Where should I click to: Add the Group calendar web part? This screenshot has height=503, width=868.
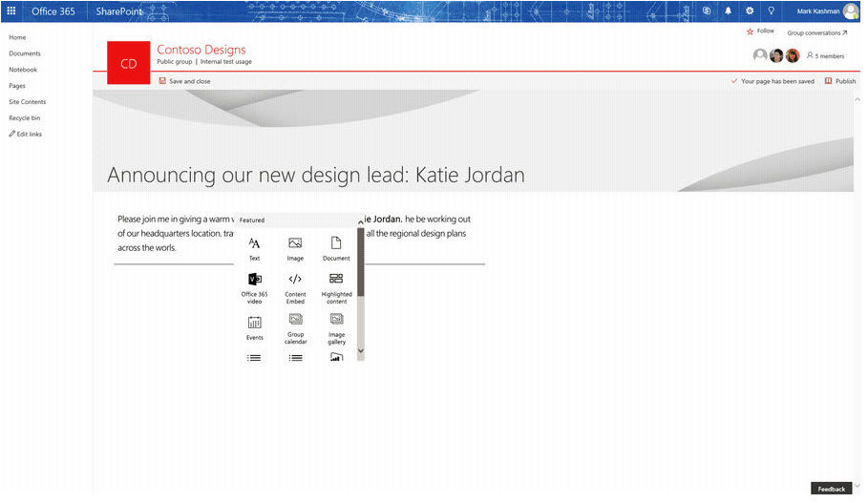[295, 328]
